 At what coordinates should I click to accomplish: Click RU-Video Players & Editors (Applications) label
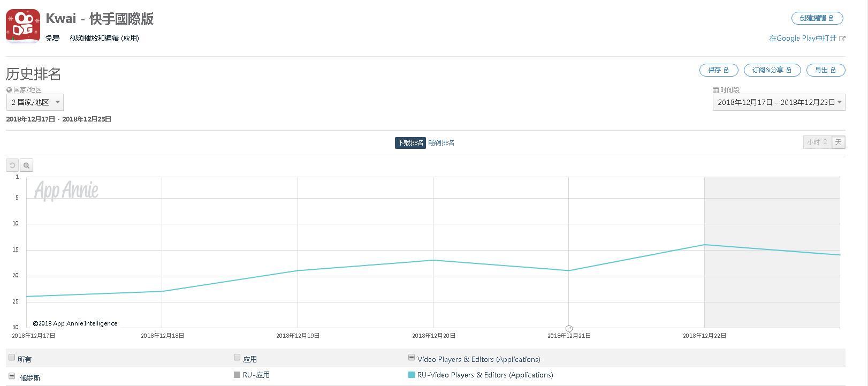click(x=485, y=375)
